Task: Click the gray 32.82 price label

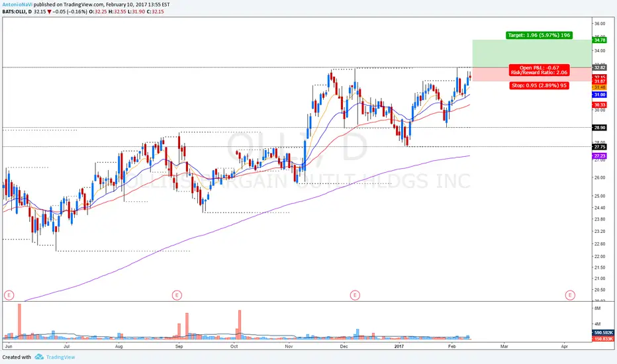Action: [x=599, y=68]
